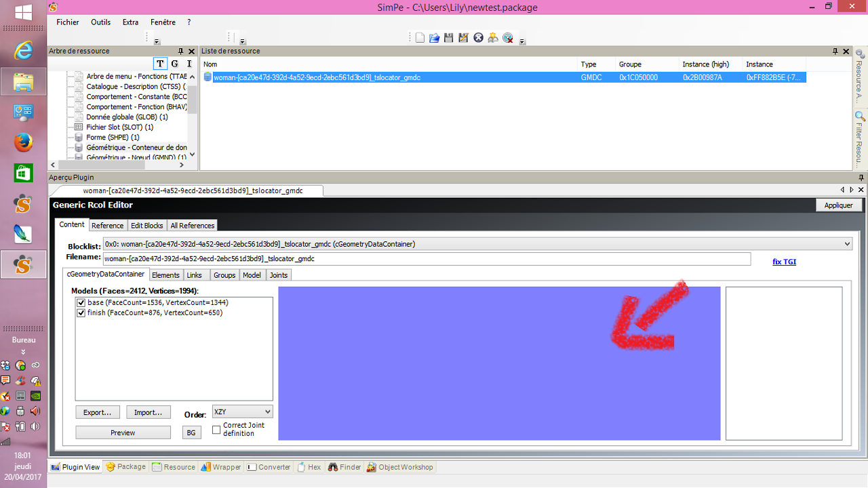This screenshot has height=488, width=868.
Task: Open the Object Workshop bottom tab
Action: pos(399,467)
